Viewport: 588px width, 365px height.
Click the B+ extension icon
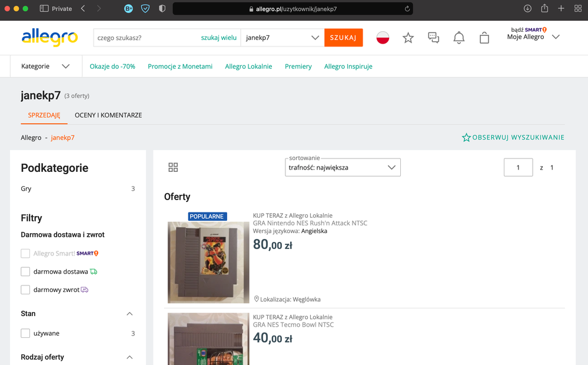(x=129, y=9)
